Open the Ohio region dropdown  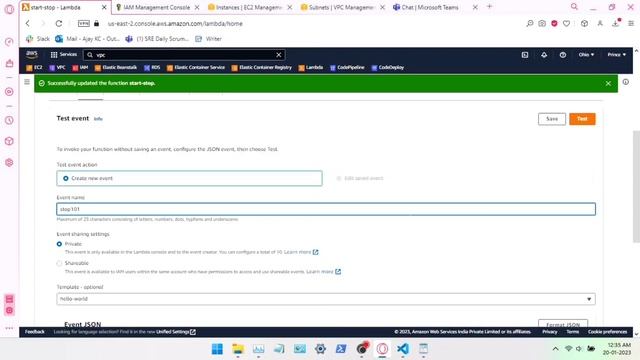(586, 55)
